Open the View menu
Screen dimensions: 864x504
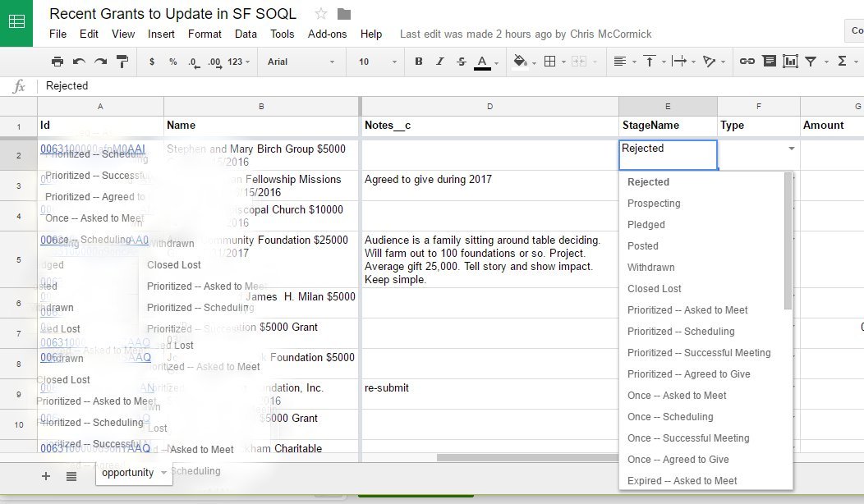(x=123, y=34)
